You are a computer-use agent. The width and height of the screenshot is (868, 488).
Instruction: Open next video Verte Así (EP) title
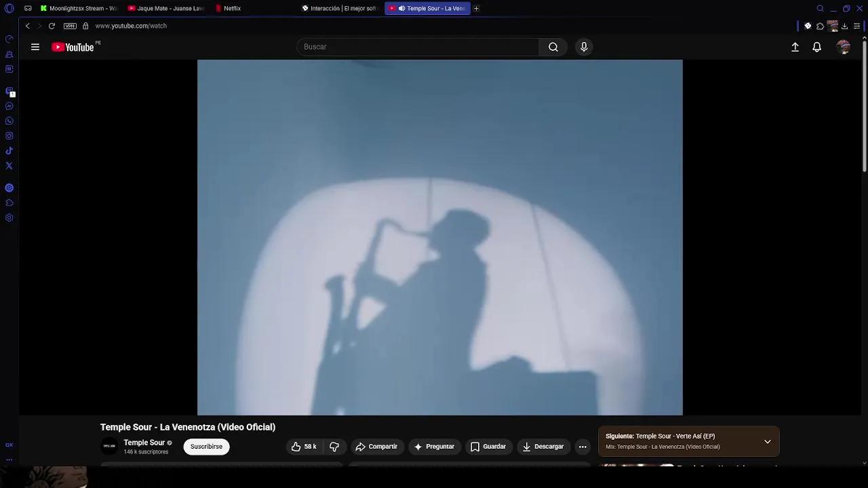pyautogui.click(x=675, y=436)
